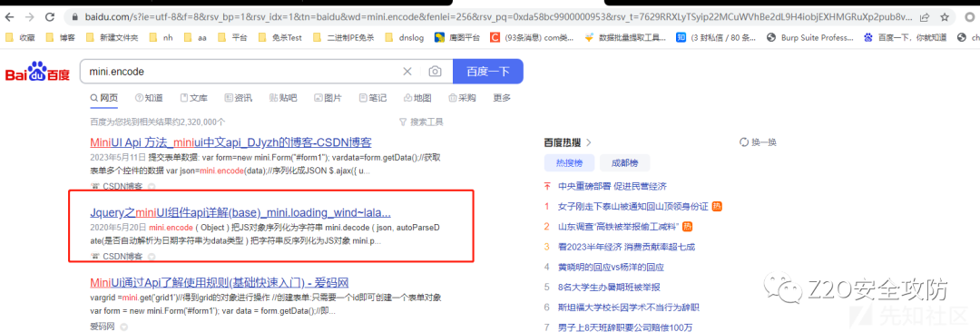The width and height of the screenshot is (980, 332).
Task: Switch to the 图片 tab
Action: coord(328,98)
